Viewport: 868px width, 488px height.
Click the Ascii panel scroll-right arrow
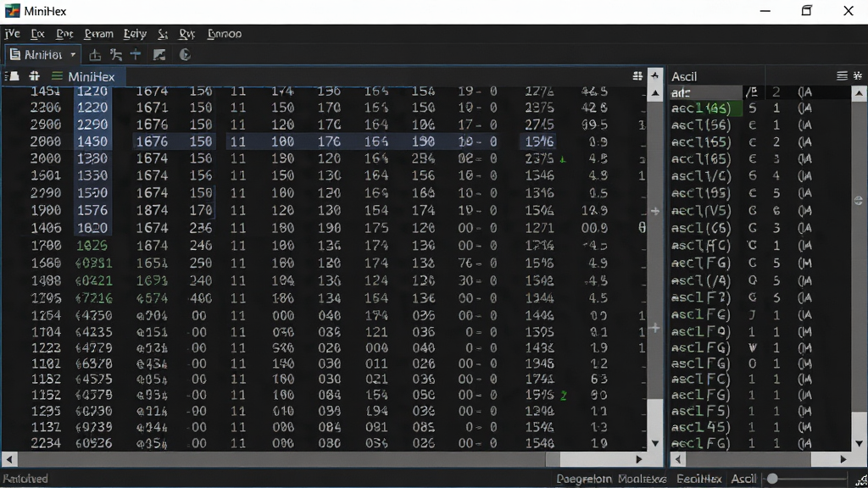point(843,459)
